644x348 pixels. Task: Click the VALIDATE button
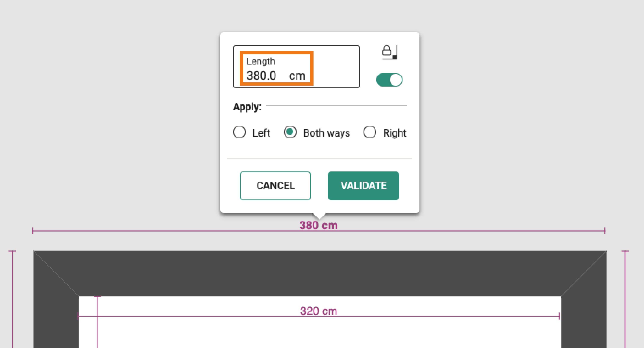(363, 186)
